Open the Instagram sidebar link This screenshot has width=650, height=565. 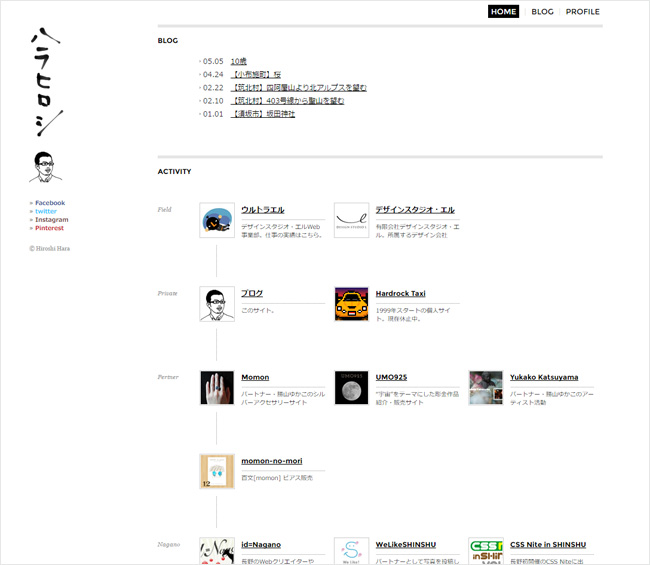point(51,220)
